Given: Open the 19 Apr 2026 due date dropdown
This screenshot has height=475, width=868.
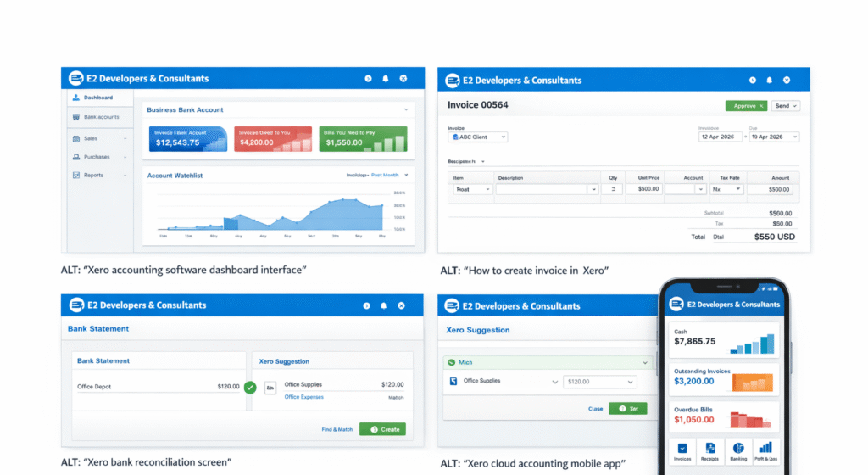Looking at the screenshot, I should 774,137.
